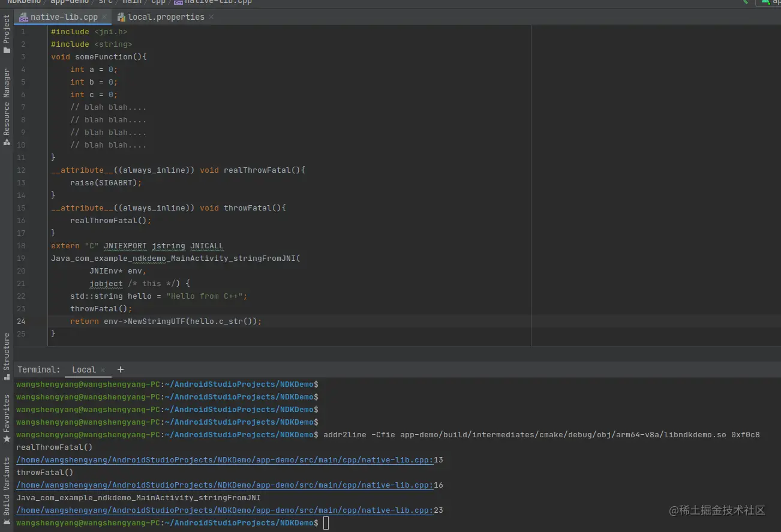Viewport: 781px width, 532px height.
Task: Click line number 12 in the gutter
Action: click(x=21, y=170)
